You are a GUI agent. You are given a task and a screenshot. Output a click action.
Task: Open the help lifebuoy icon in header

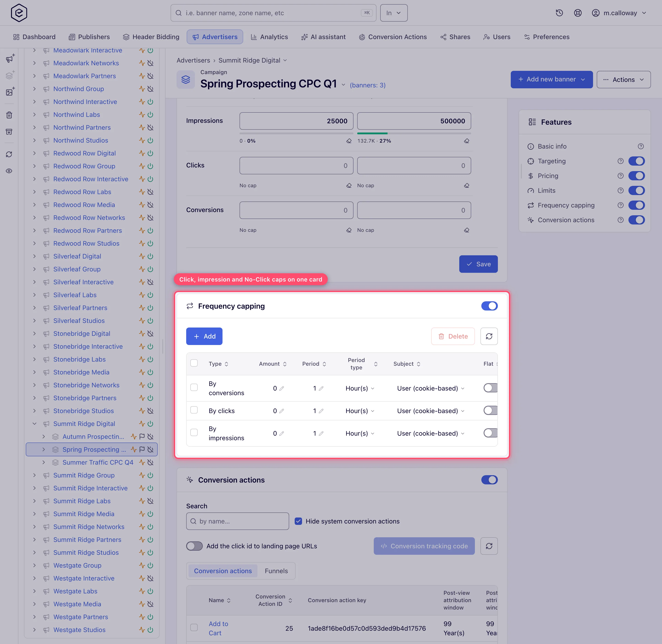point(578,13)
